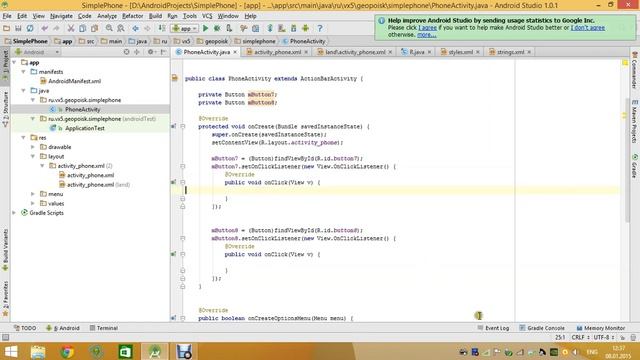Collapse the java folder node
640x360 pixels.
(24, 91)
